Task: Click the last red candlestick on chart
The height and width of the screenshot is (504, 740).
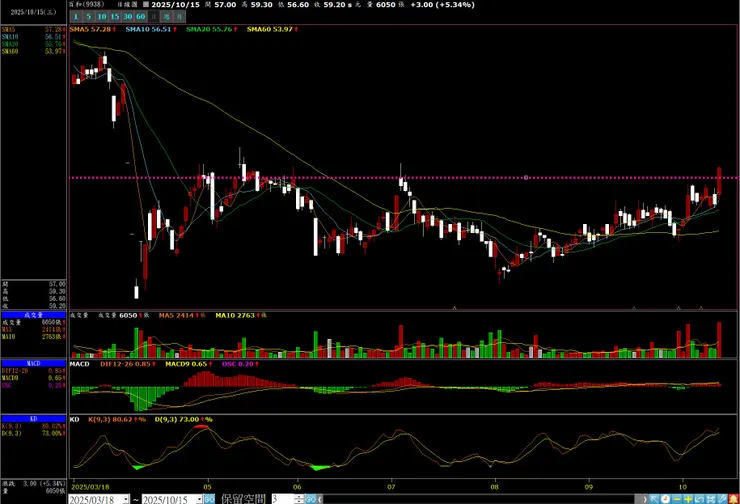Action: tap(719, 181)
